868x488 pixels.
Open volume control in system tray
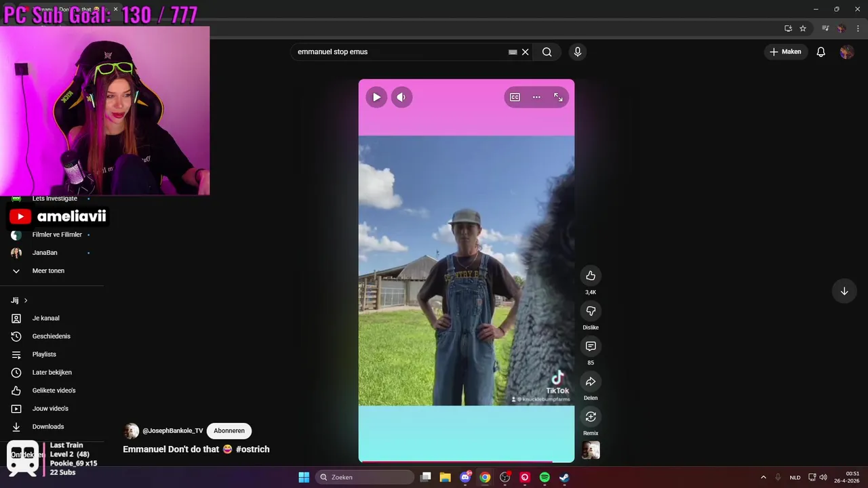[x=823, y=477]
